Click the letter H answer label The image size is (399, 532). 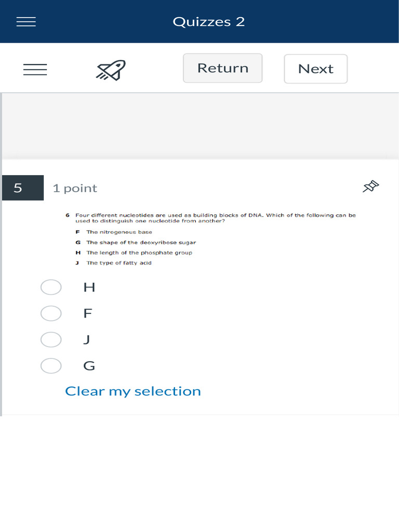89,287
